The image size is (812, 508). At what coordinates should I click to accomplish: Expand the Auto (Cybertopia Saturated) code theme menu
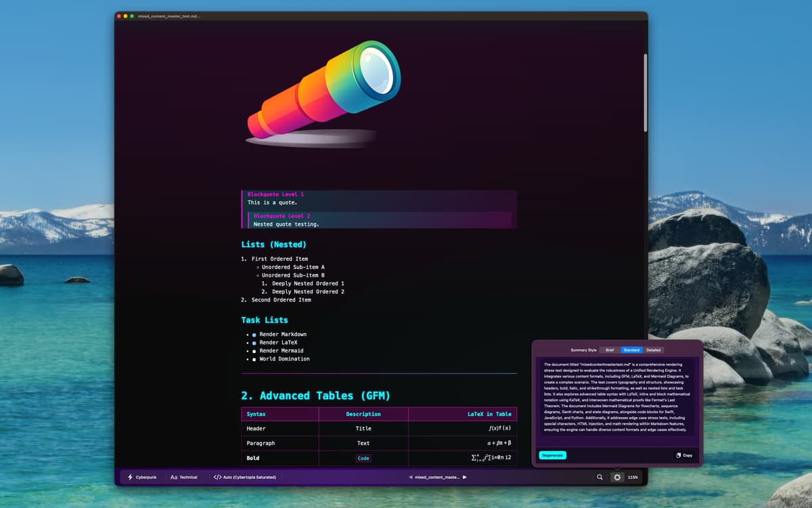[x=249, y=477]
